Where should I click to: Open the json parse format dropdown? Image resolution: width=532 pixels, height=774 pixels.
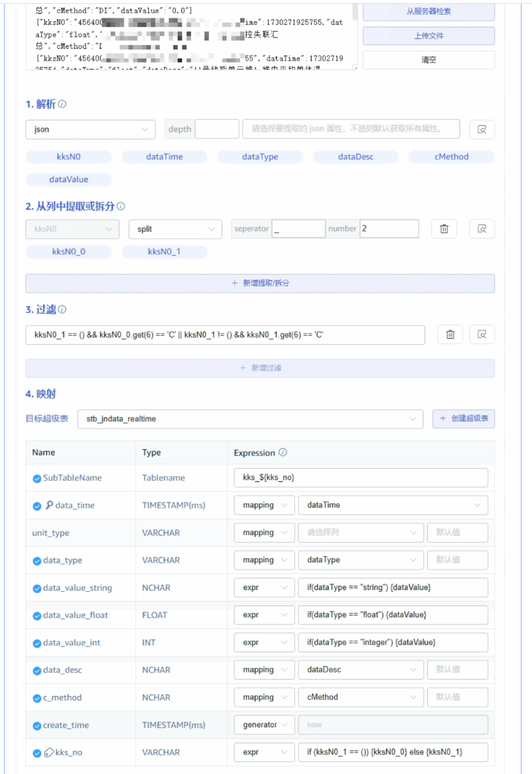pos(90,130)
